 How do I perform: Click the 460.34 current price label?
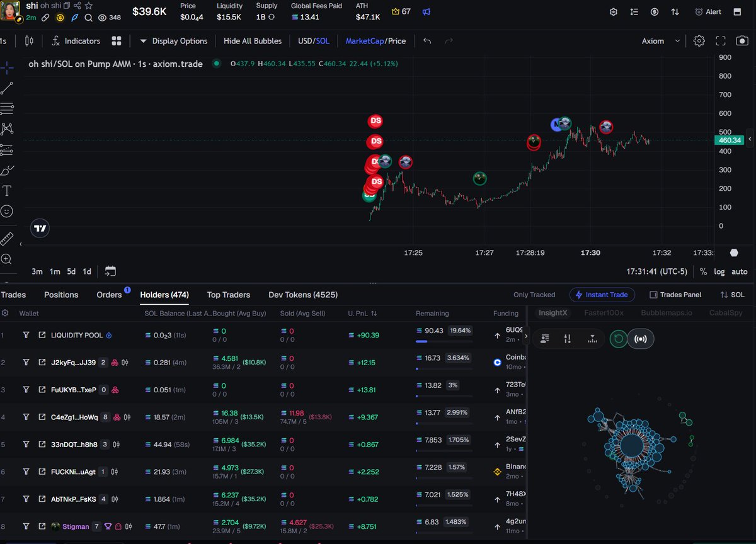(x=730, y=140)
